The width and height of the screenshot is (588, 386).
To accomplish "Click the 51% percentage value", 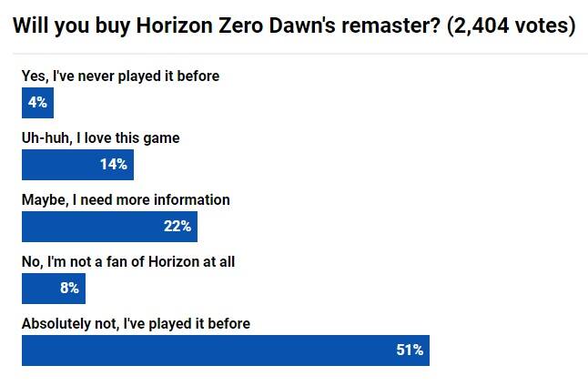I will pyautogui.click(x=410, y=350).
